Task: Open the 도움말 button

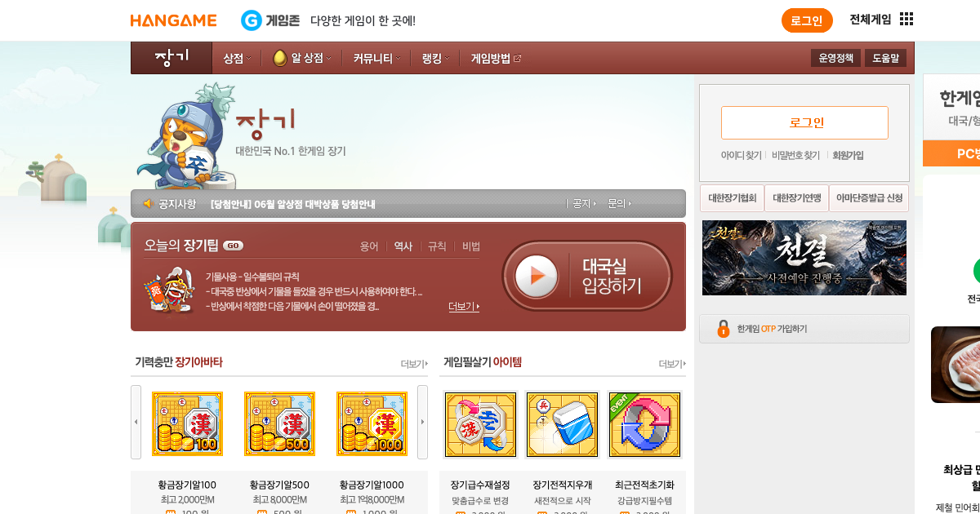Action: point(885,58)
